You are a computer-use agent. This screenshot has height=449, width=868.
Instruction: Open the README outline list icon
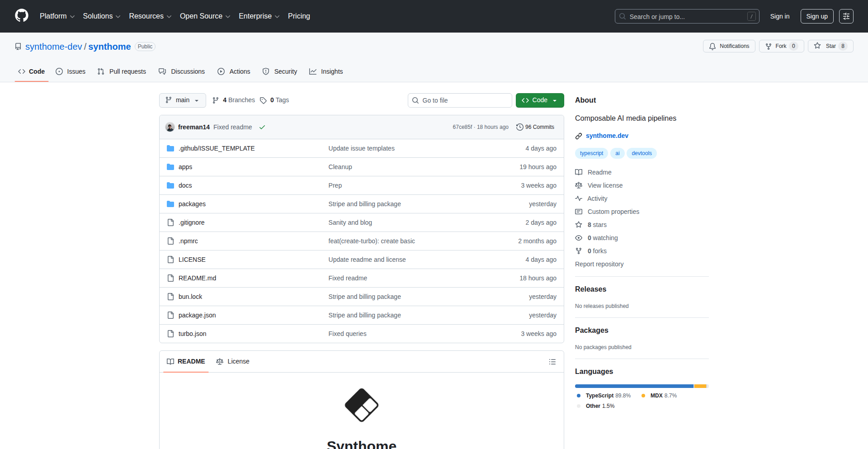coord(552,362)
